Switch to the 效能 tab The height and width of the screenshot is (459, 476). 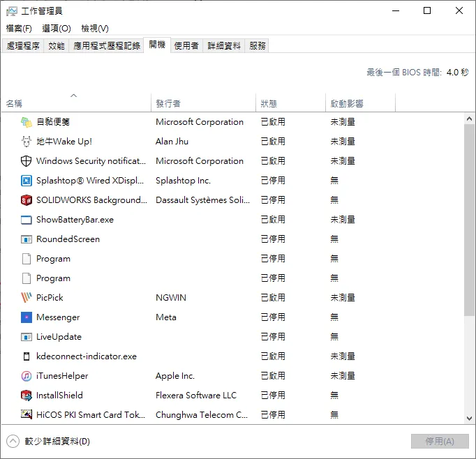57,46
